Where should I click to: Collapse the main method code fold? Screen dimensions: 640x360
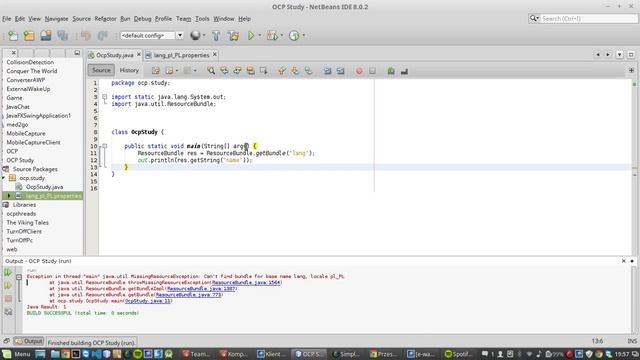tap(104, 146)
